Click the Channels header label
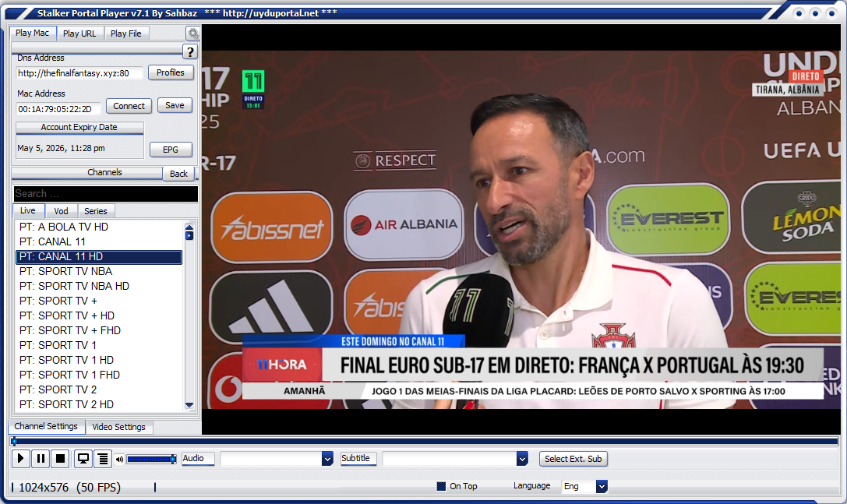 click(104, 172)
